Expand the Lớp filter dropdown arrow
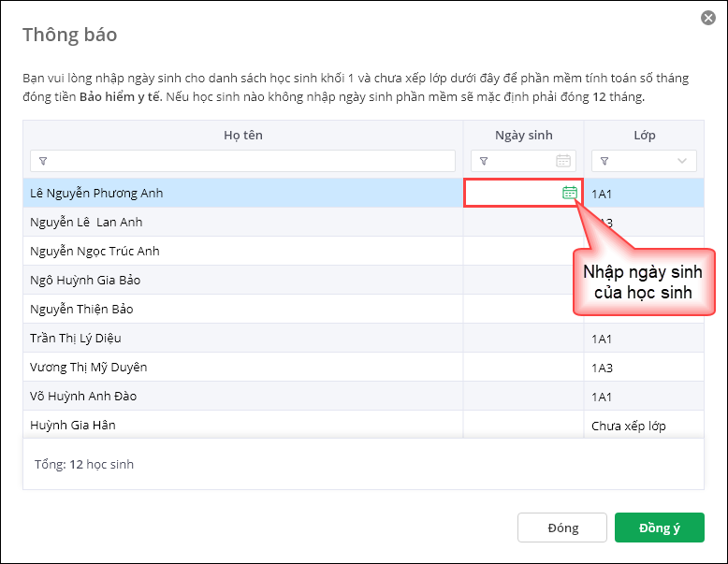 (x=682, y=161)
